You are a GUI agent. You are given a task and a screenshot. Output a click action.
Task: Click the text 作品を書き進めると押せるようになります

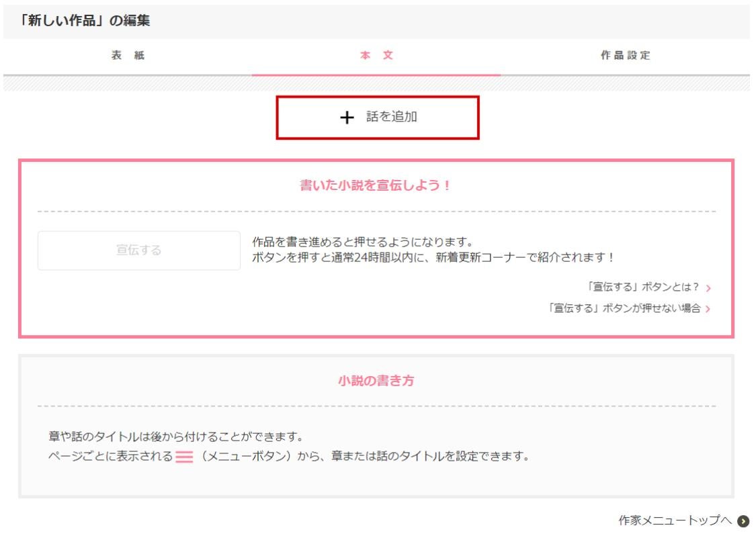coord(362,242)
